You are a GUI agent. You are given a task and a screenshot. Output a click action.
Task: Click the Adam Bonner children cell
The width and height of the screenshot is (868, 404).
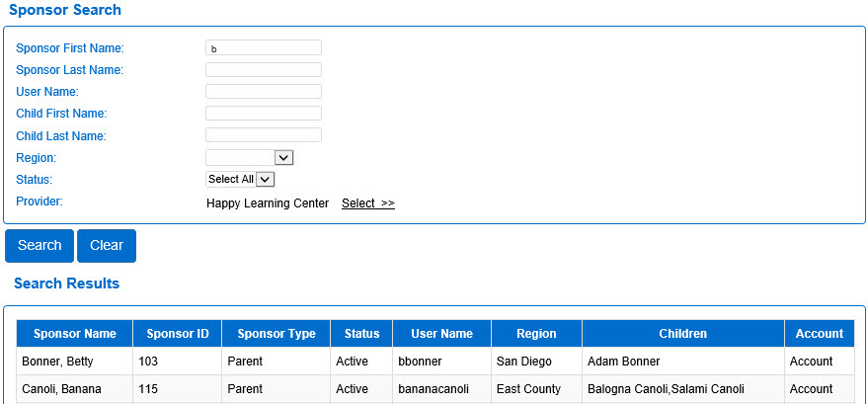[x=683, y=362]
